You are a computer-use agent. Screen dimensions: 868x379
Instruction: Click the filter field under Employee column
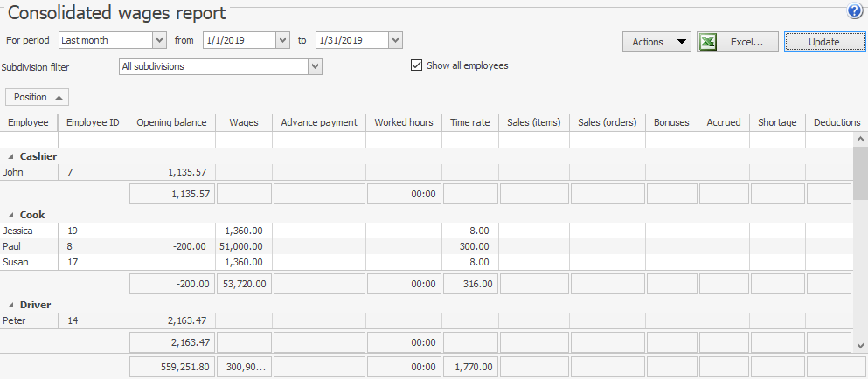29,140
